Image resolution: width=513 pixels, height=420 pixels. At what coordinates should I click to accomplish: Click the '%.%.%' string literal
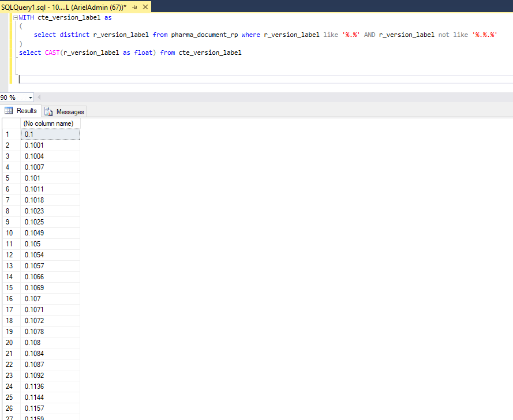tap(485, 35)
